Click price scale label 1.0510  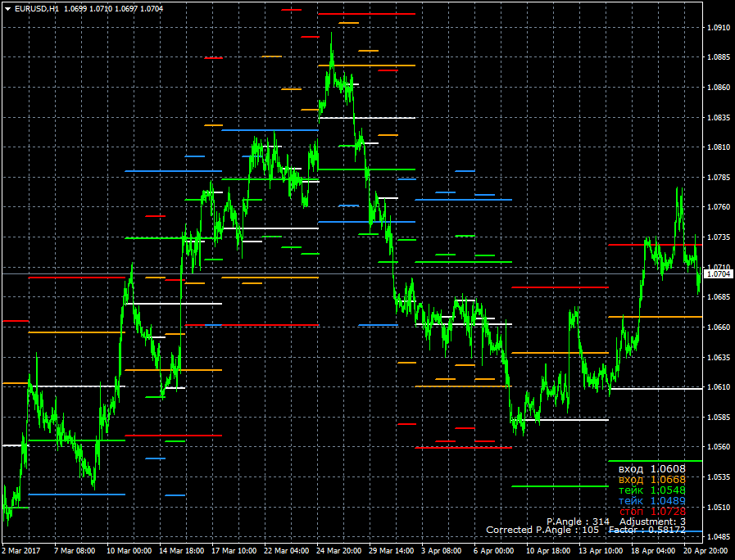(719, 507)
